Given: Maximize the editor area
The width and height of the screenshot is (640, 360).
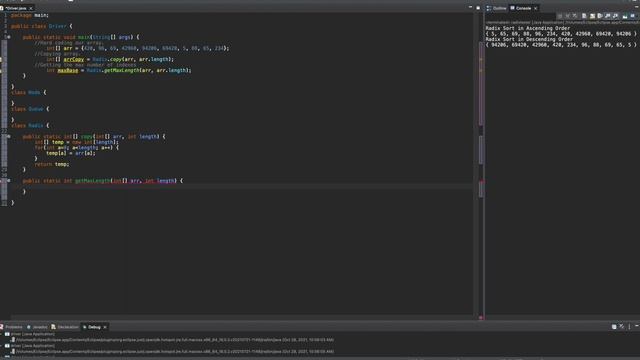Looking at the screenshot, I should pos(478,7).
